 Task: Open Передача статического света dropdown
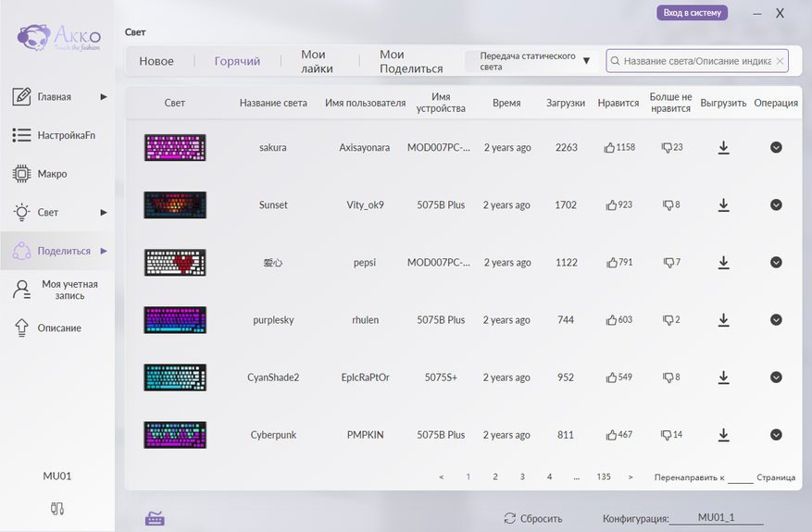(x=532, y=61)
